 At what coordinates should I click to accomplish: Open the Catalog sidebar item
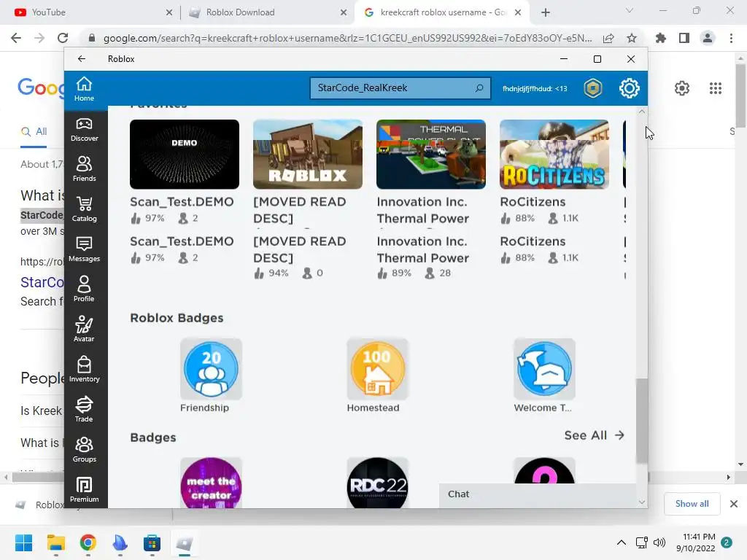pos(85,209)
